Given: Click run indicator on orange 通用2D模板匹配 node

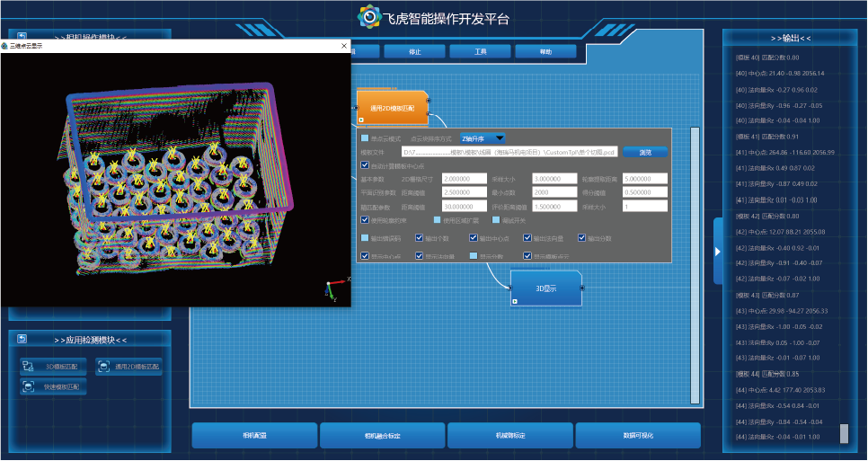Looking at the screenshot, I should point(361,119).
